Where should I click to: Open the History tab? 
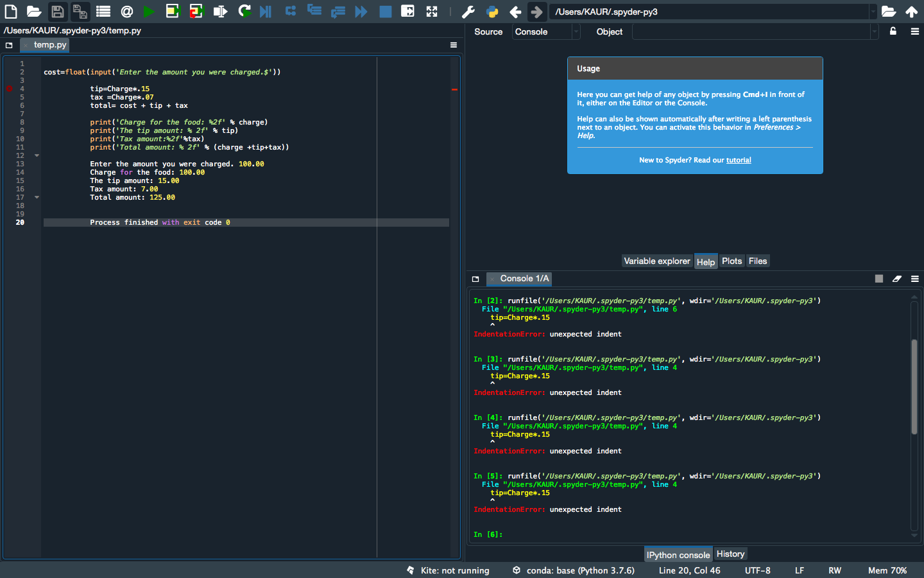(730, 554)
